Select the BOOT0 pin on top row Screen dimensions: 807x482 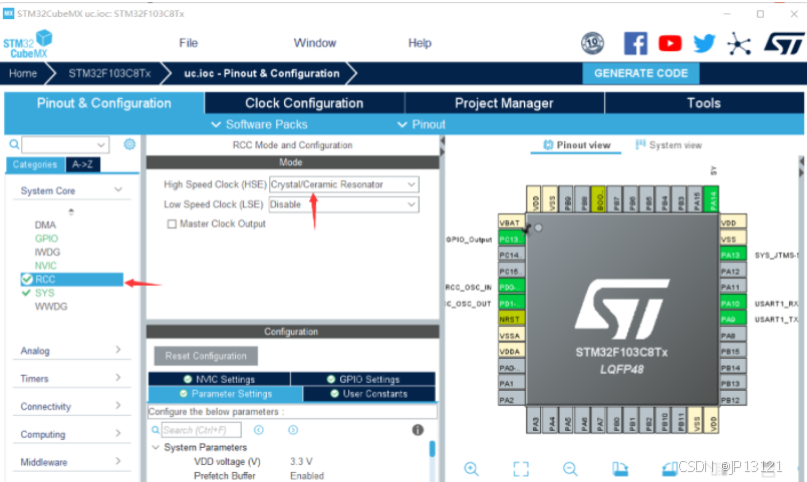(599, 199)
